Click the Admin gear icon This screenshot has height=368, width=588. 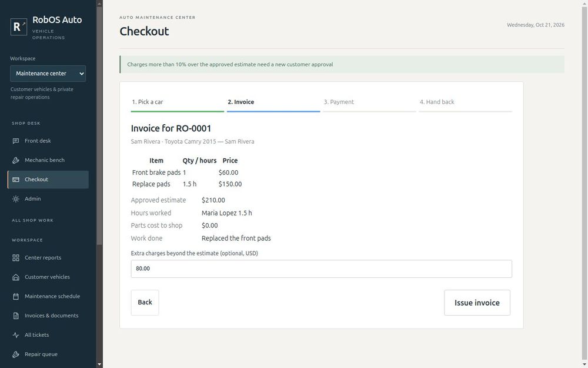pyautogui.click(x=16, y=199)
